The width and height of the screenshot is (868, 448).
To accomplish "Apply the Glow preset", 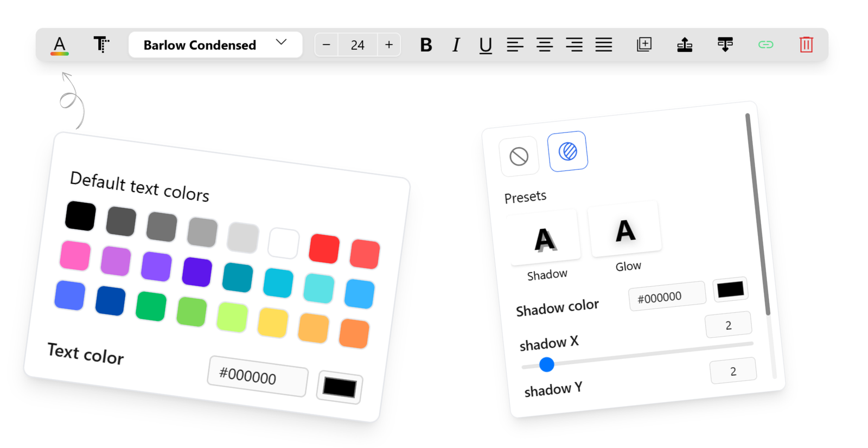I will click(626, 231).
